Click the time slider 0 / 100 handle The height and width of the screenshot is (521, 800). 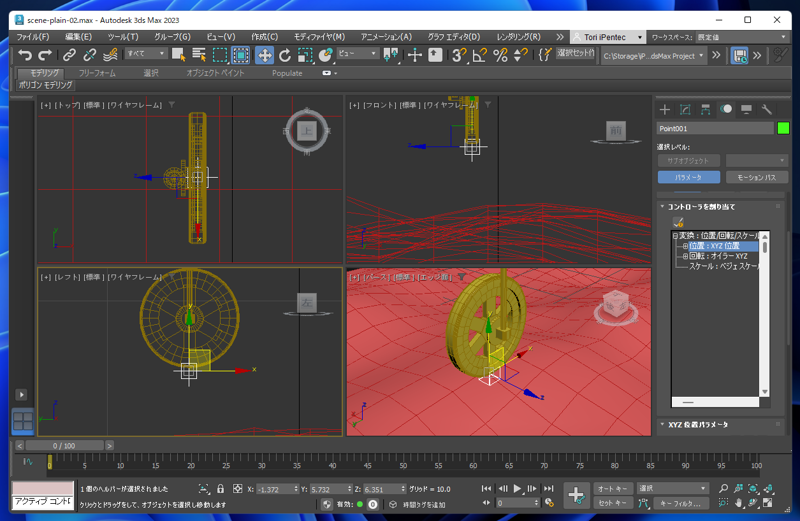(x=64, y=445)
